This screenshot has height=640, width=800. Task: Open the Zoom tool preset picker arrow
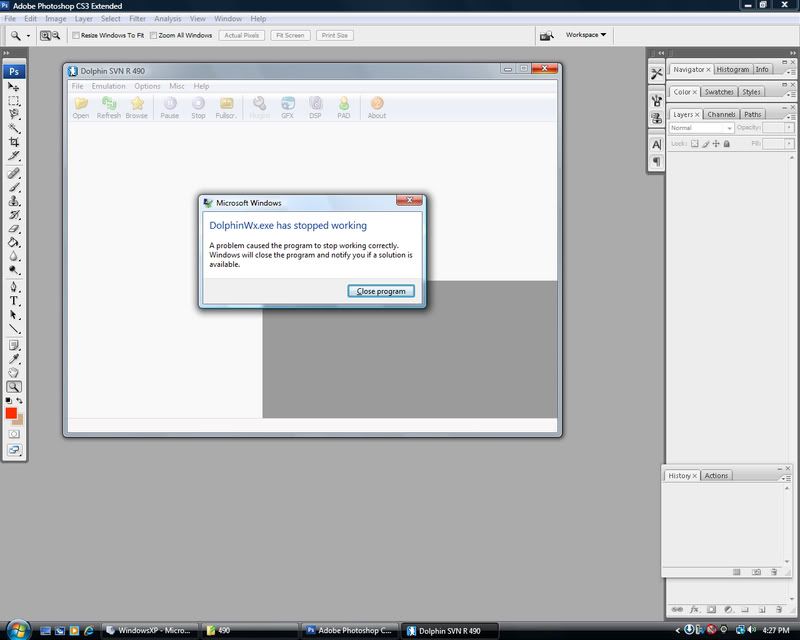[28, 36]
